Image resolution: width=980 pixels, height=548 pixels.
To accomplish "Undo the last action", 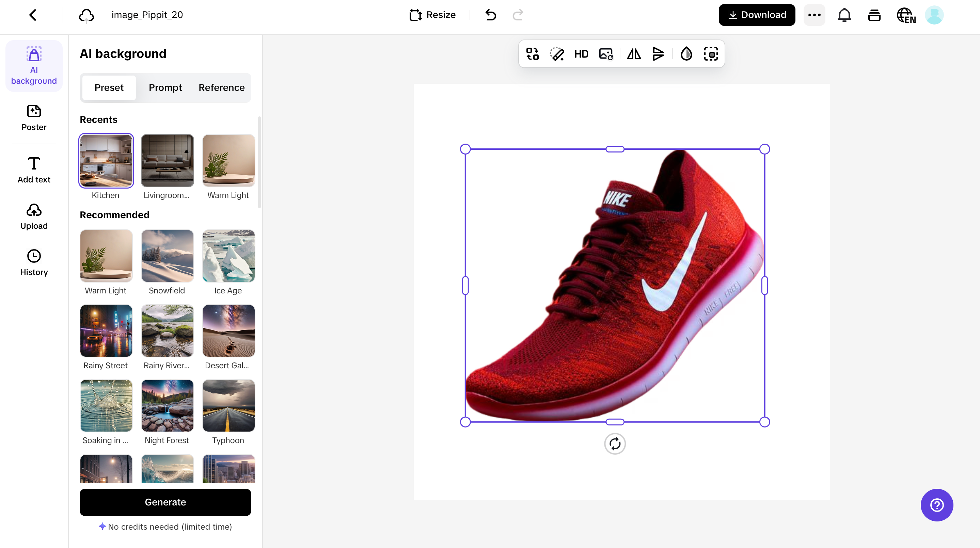I will click(x=491, y=15).
